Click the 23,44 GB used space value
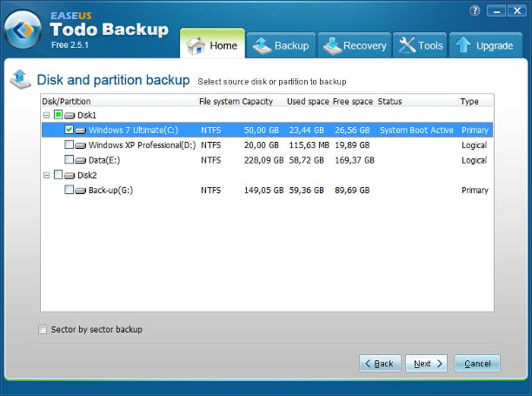Screen dimensions: 532x396 (x=306, y=130)
